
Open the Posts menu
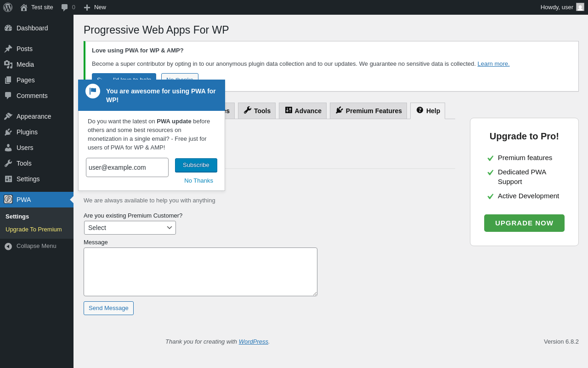(37, 49)
